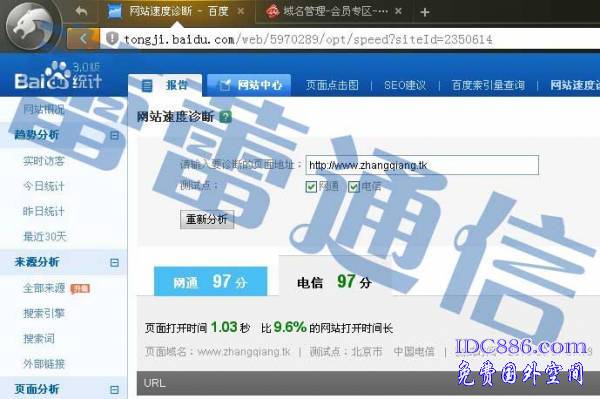Select the 电信 97分 result tab
The image size is (600, 399).
[x=335, y=282]
